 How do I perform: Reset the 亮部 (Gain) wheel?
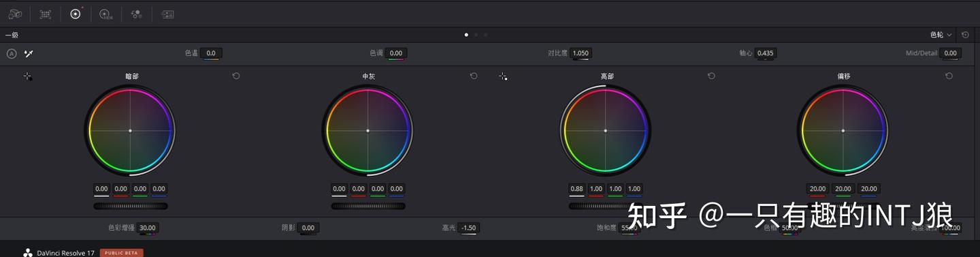[711, 76]
